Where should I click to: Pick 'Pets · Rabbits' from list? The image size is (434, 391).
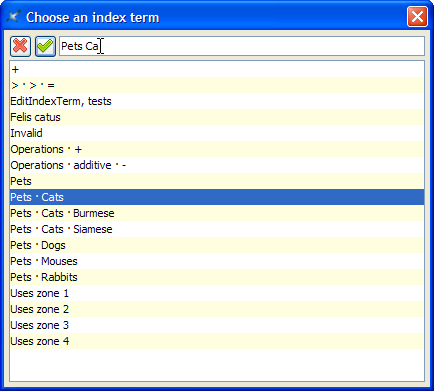217,277
